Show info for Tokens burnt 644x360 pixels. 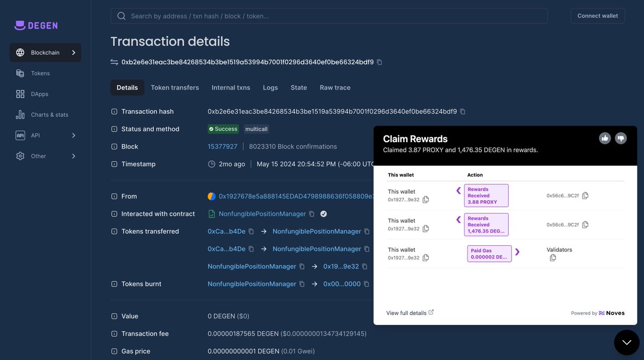coord(114,284)
